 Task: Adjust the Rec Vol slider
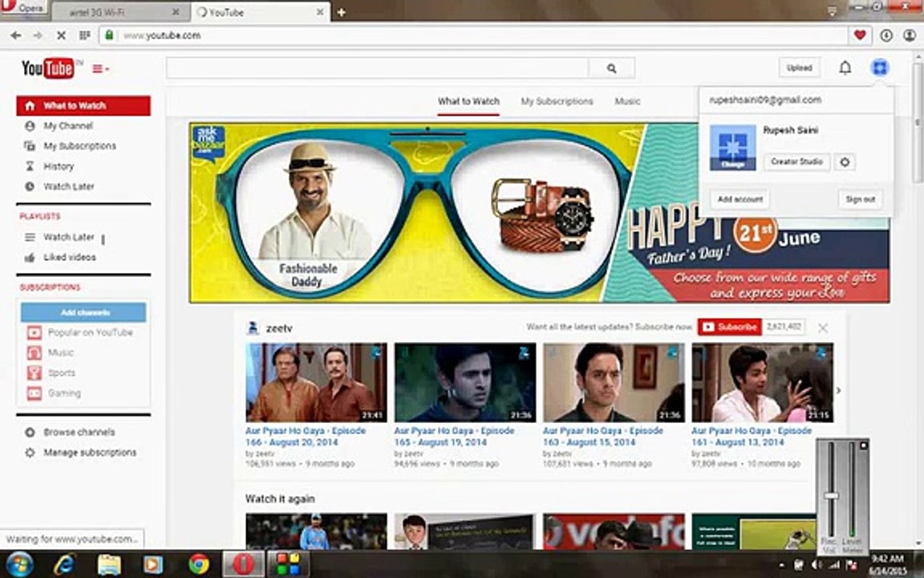(x=831, y=496)
